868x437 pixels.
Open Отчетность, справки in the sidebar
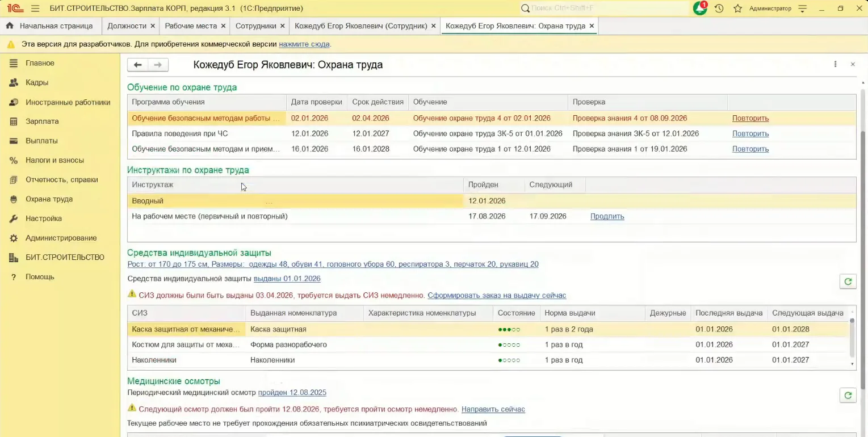62,179
